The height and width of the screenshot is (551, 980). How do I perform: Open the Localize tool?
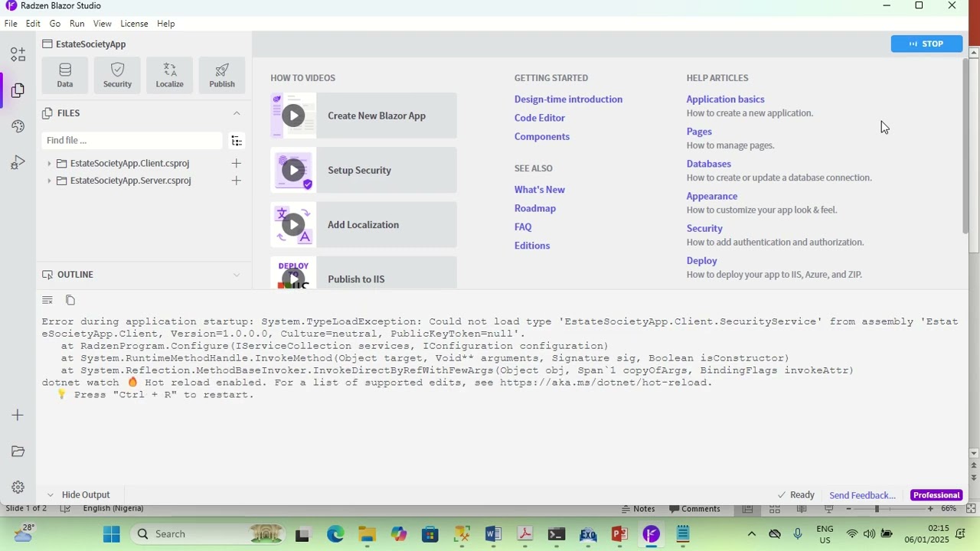point(169,75)
